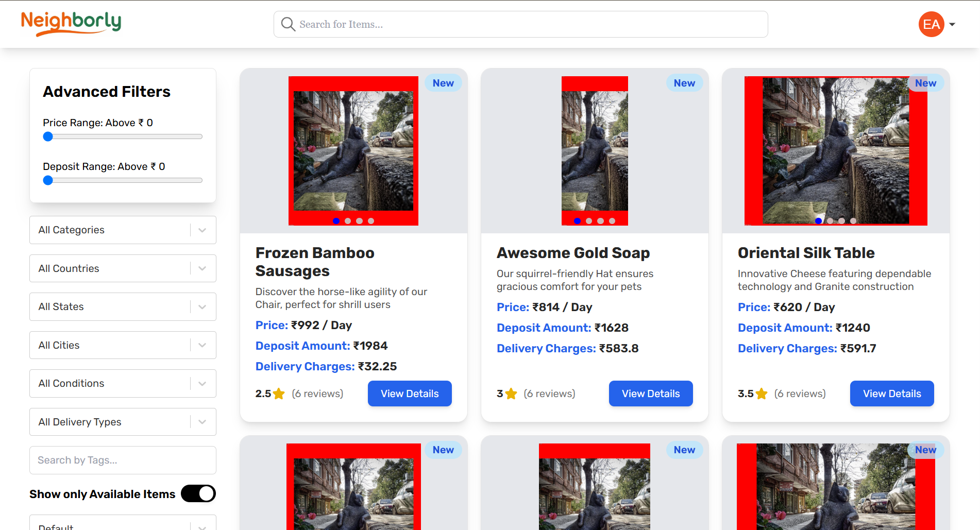Click the star rating on Frozen Bamboo Sausages
The width and height of the screenshot is (980, 530).
tap(279, 394)
